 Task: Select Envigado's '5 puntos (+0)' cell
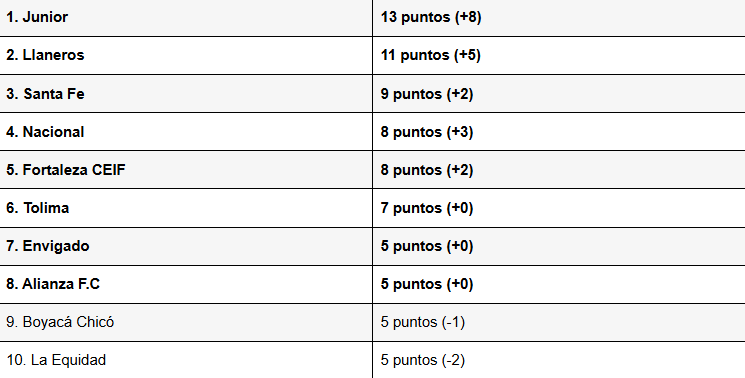[x=559, y=246]
